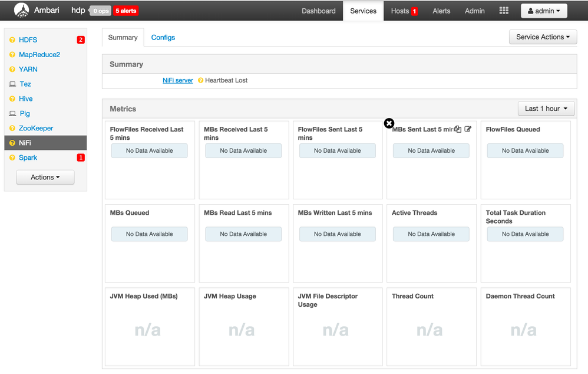Select MapReduce2 service in sidebar
This screenshot has width=588, height=374.
point(39,54)
